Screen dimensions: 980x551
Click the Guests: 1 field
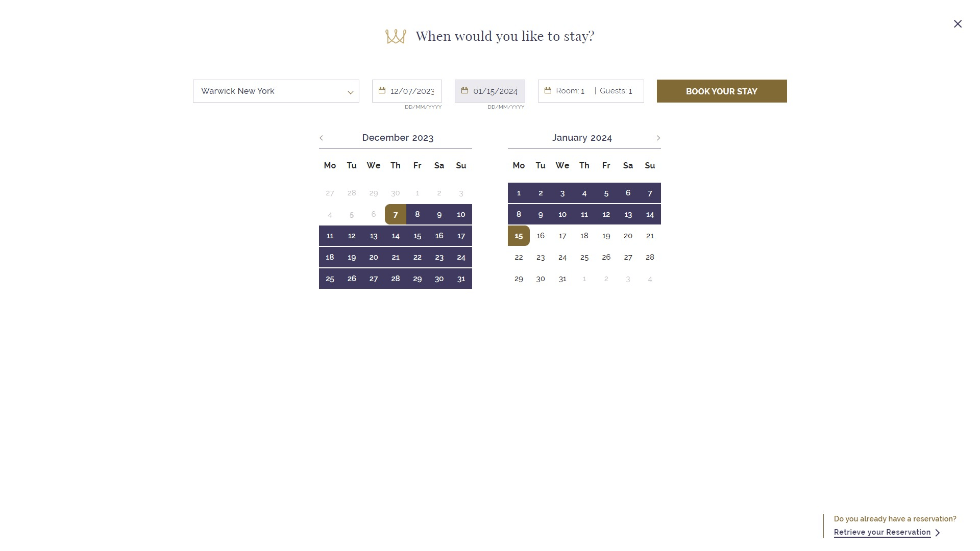point(616,91)
